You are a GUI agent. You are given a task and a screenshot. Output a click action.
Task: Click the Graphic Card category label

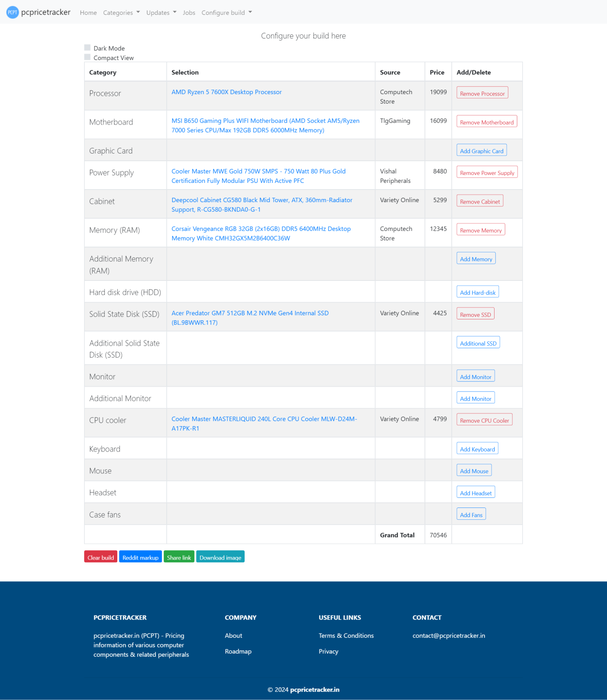click(111, 151)
